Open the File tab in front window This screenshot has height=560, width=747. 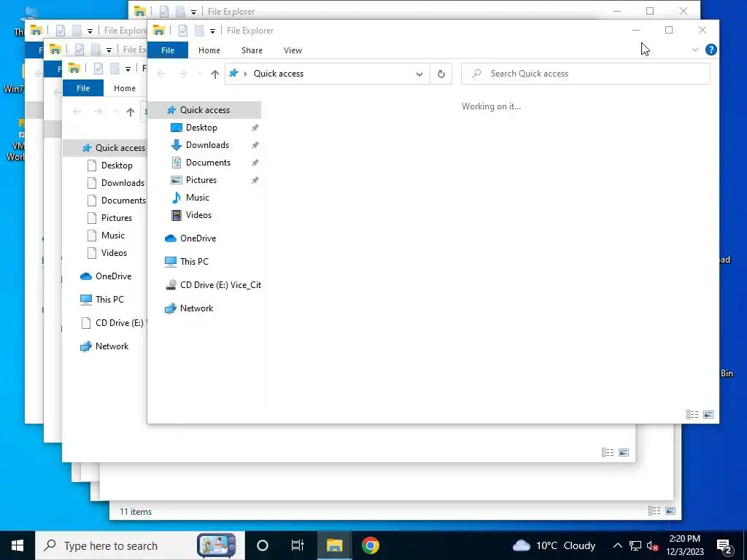click(x=168, y=50)
